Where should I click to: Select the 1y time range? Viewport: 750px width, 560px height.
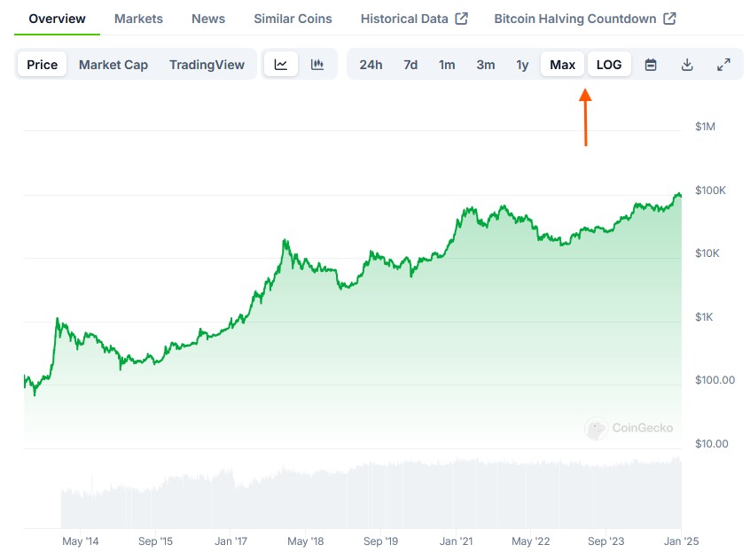[x=522, y=65]
